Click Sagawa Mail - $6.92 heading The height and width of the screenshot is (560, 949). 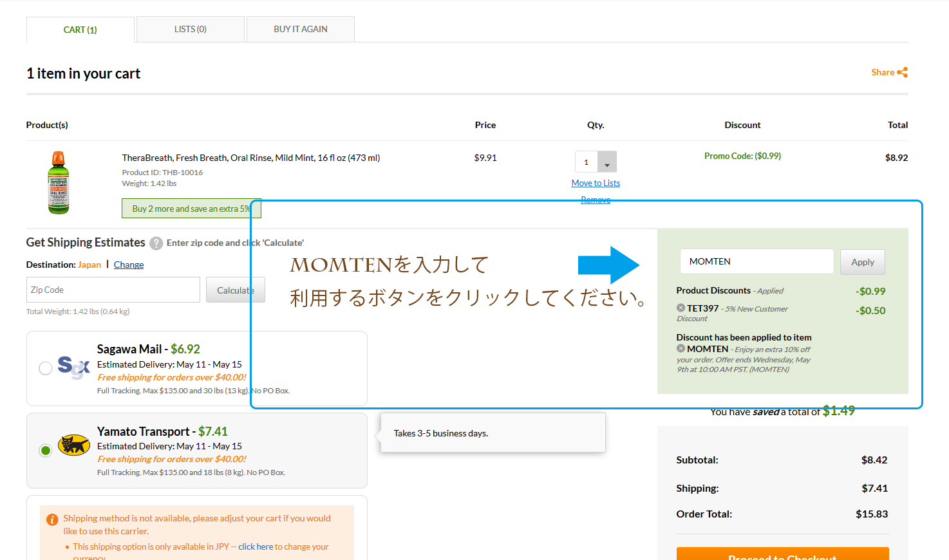point(149,349)
